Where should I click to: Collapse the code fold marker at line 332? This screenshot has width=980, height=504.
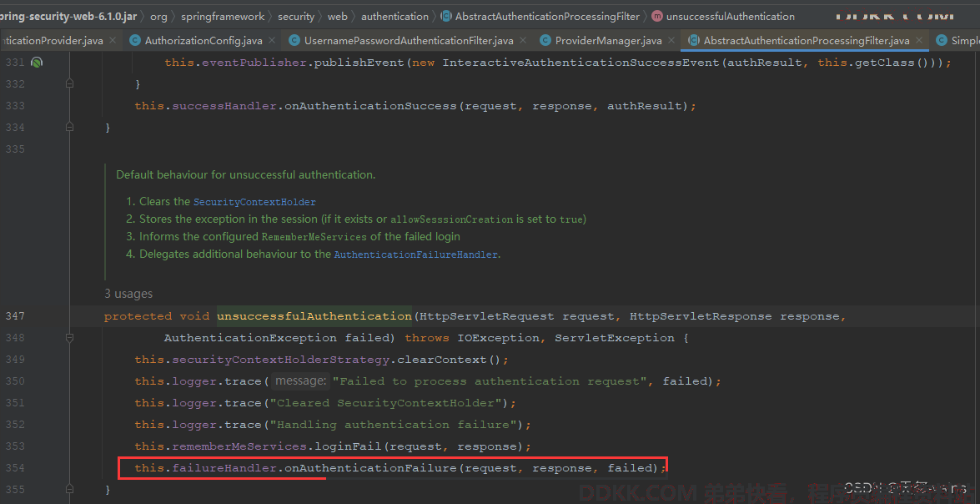69,83
